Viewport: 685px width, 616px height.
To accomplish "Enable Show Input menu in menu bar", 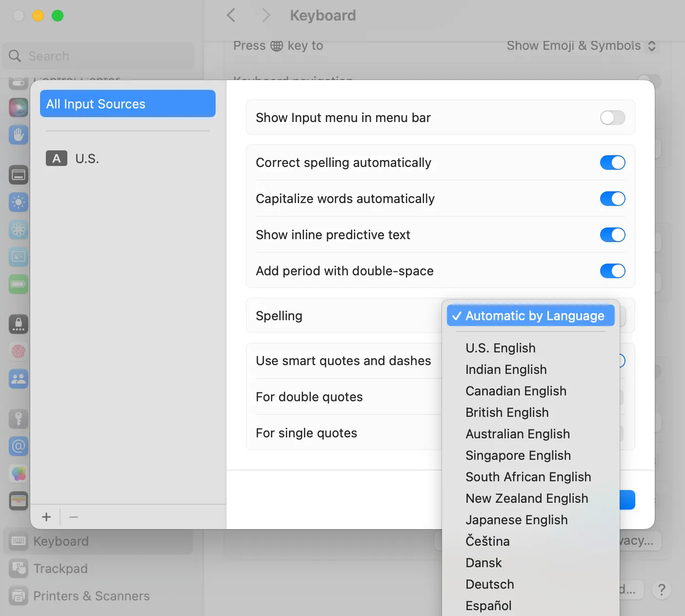I will coord(612,118).
